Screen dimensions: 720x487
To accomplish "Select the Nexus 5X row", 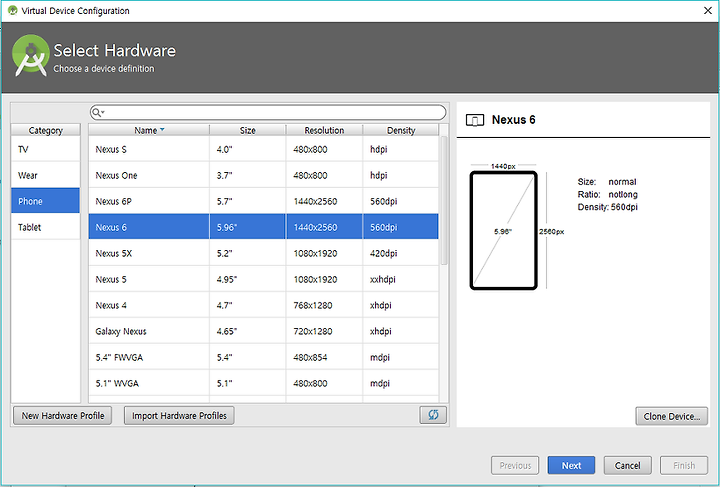I will tap(264, 253).
